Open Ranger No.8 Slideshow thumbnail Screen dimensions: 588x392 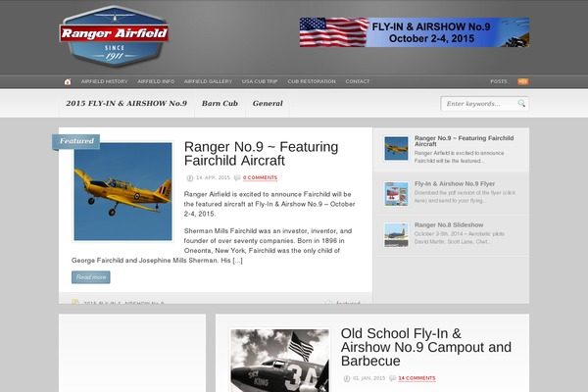pos(396,235)
